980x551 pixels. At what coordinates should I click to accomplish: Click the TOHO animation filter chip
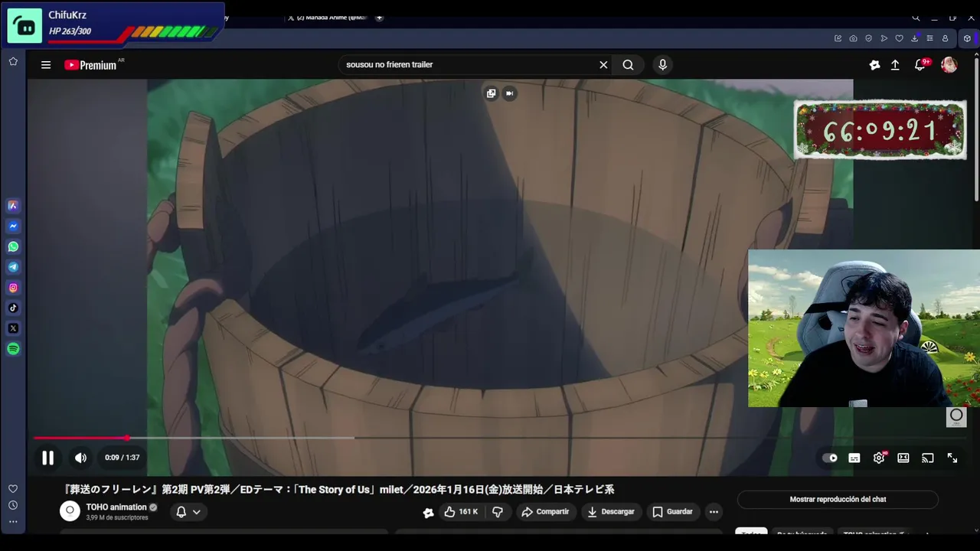874,533
